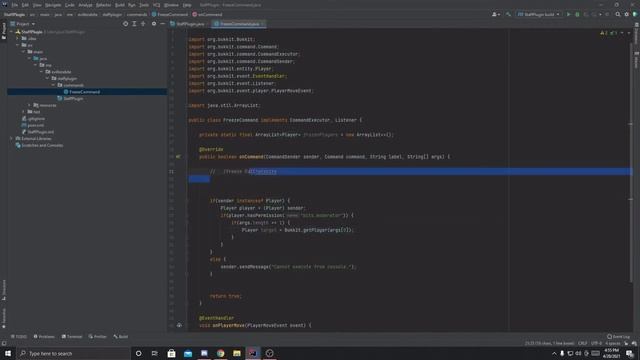Open the Refactor menu
Image resolution: width=640 pixels, height=360 pixels.
[x=103, y=5]
